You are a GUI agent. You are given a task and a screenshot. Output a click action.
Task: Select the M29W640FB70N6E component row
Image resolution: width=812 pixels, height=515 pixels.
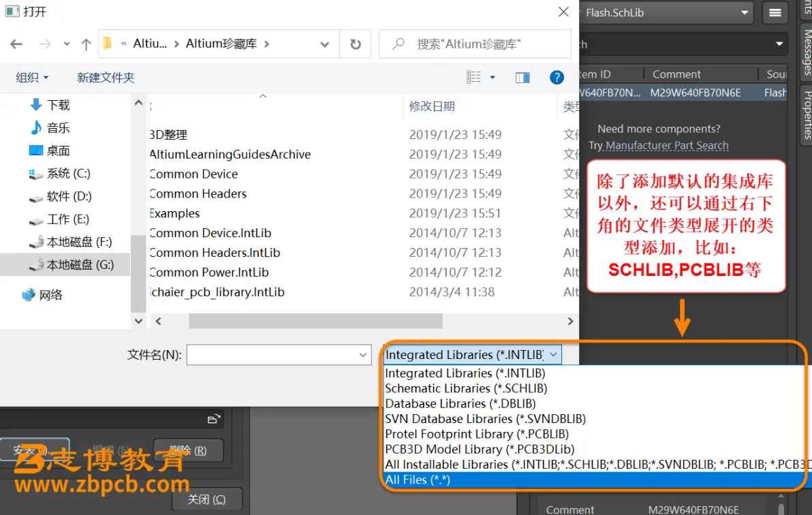[683, 93]
